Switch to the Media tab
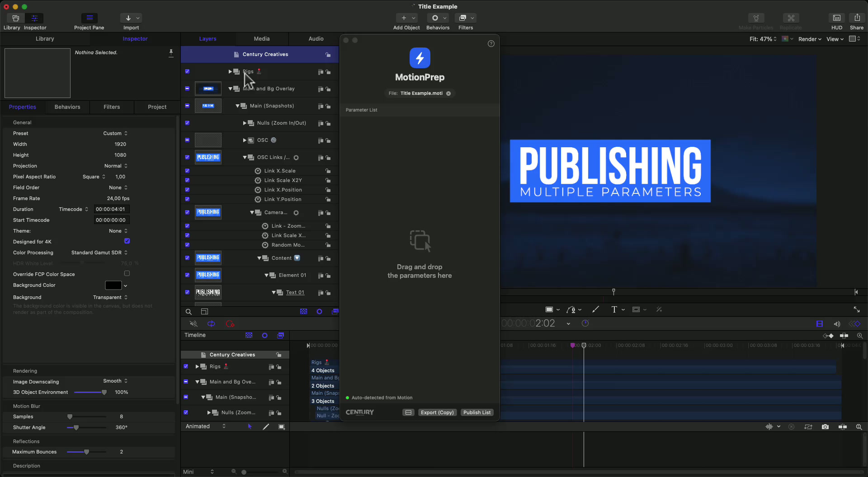This screenshot has height=477, width=868. [262, 39]
